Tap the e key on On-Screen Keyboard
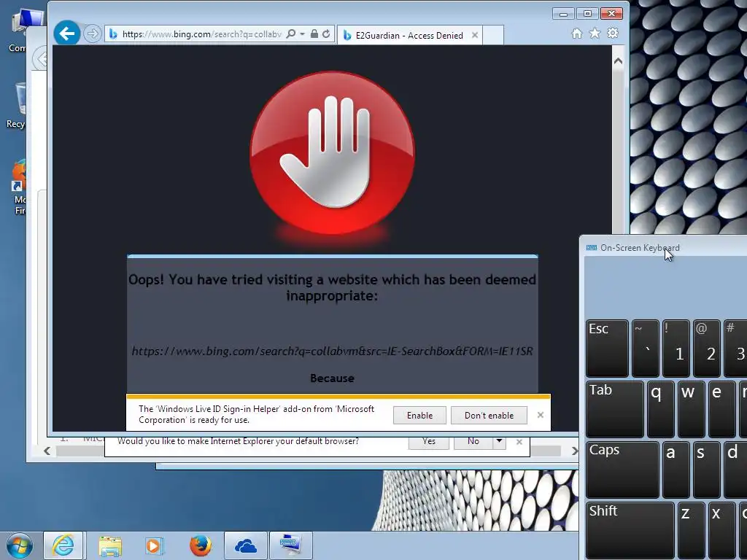747x560 pixels. click(721, 409)
